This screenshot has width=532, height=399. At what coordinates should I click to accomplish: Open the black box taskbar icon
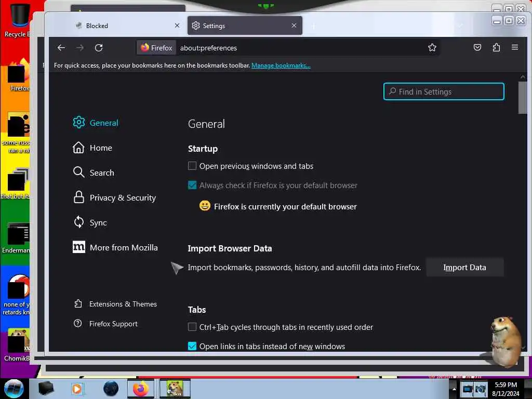(46, 389)
